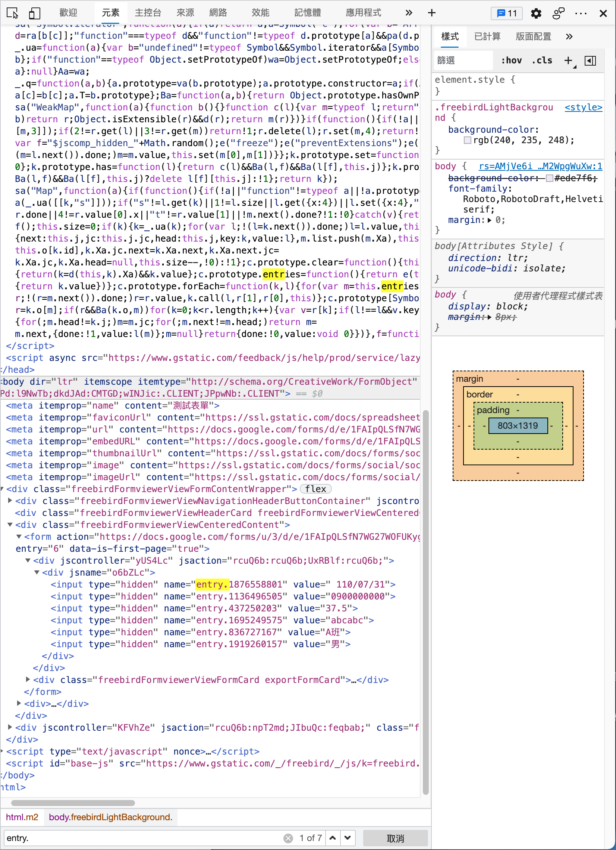Select the 樣式 styles sub-tab
This screenshot has width=616, height=850.
(x=450, y=37)
